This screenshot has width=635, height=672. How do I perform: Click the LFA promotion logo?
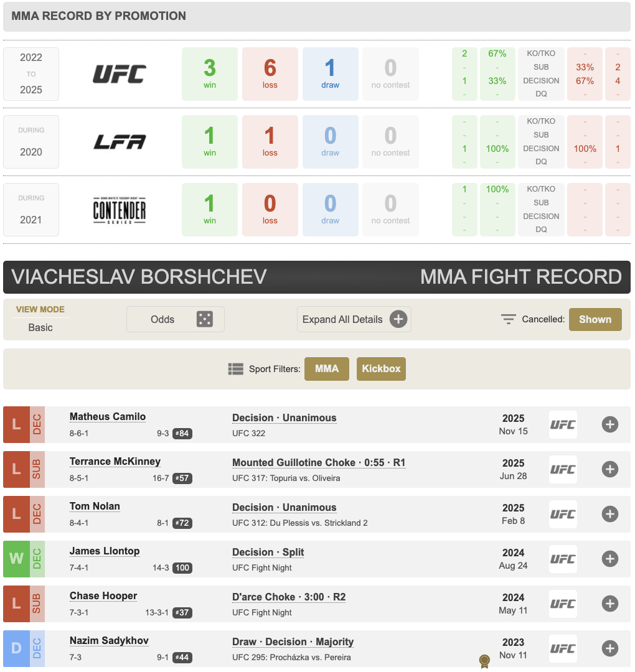tap(120, 142)
